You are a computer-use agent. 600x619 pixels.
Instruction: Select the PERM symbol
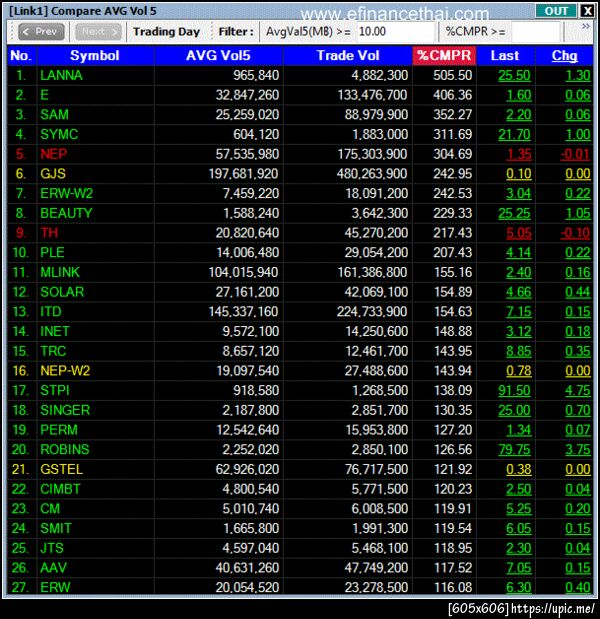point(59,430)
